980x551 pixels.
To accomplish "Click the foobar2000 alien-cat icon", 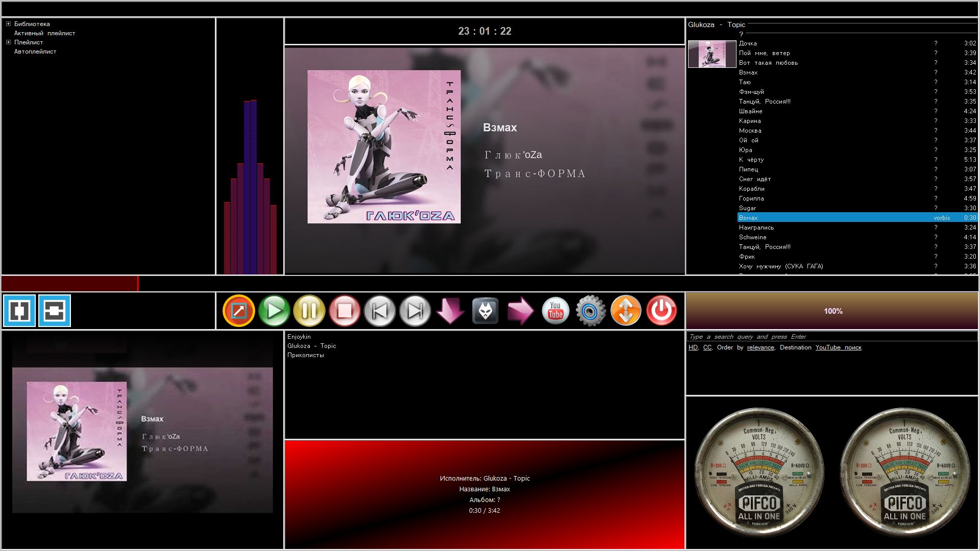I will [x=485, y=311].
